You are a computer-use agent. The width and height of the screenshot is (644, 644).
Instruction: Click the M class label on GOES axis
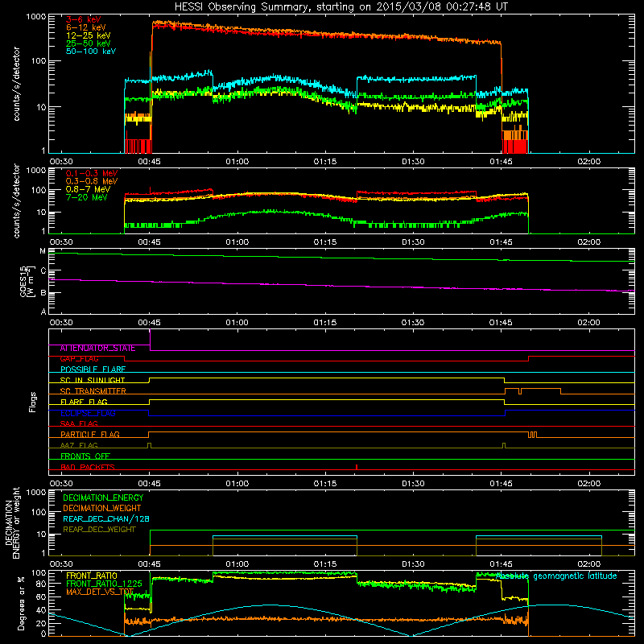(43, 251)
